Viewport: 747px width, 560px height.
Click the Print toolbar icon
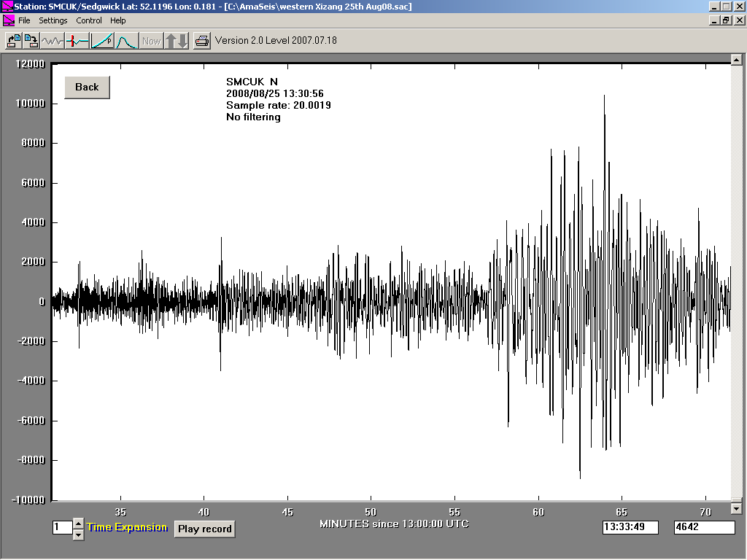pyautogui.click(x=204, y=41)
